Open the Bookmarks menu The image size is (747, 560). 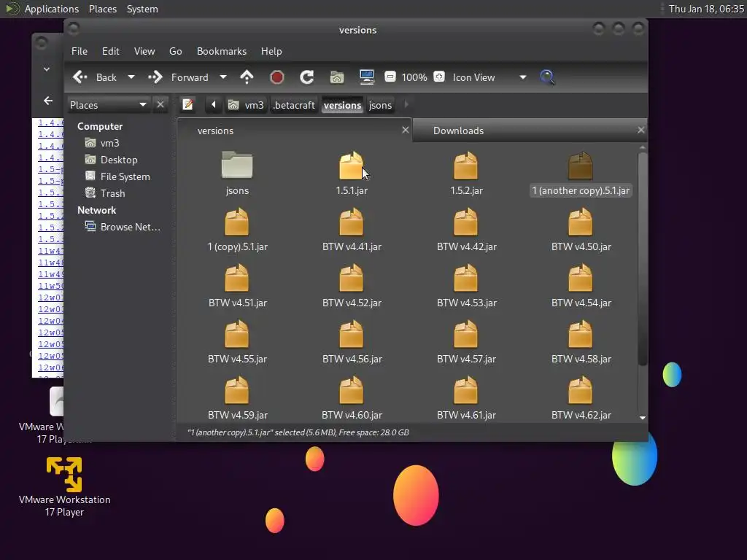(221, 51)
